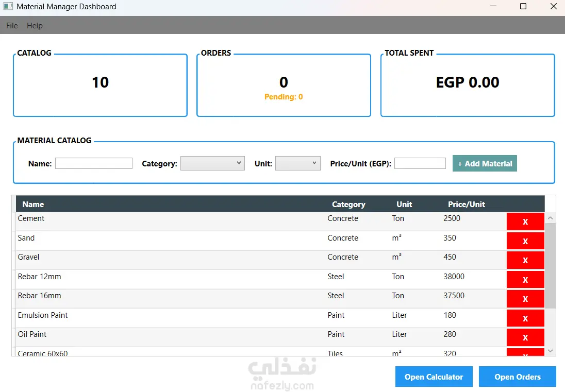This screenshot has height=392, width=565.
Task: Click the EGP 0.00 total spent value
Action: (x=468, y=82)
